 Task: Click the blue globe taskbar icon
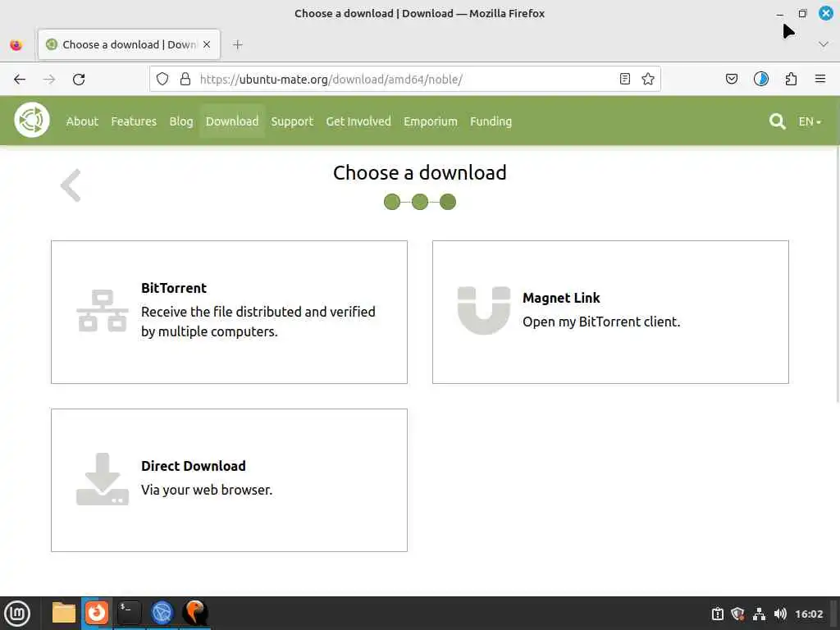162,613
